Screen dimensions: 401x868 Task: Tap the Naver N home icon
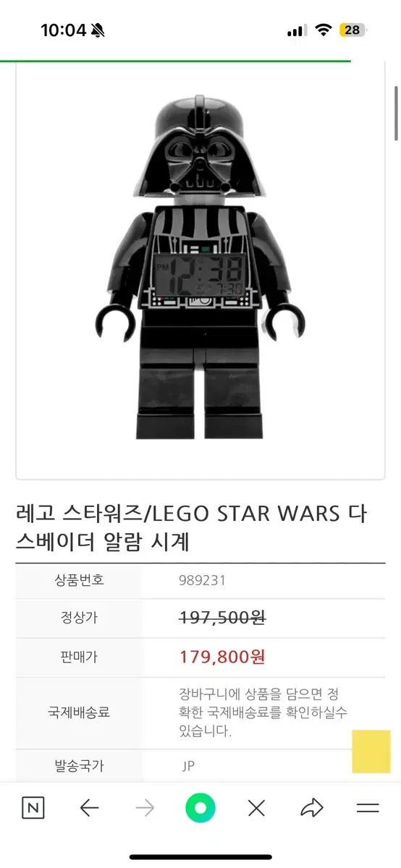click(33, 808)
